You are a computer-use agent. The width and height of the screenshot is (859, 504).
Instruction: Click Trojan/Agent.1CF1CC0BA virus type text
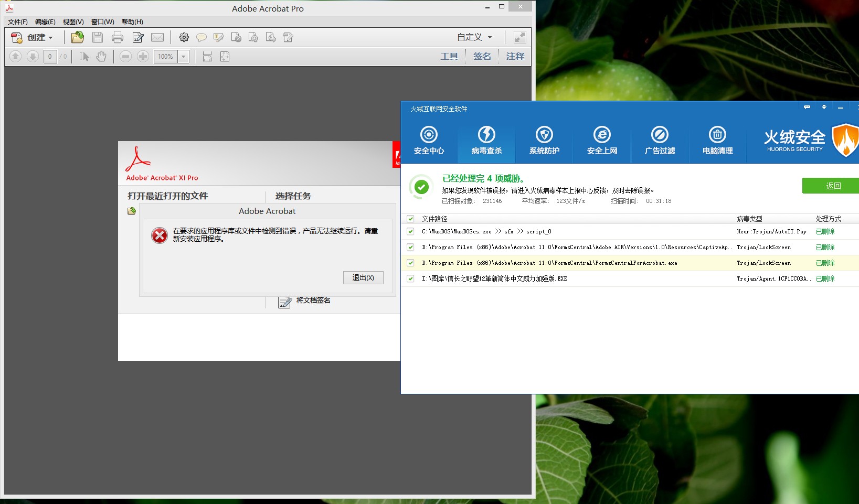click(x=773, y=278)
